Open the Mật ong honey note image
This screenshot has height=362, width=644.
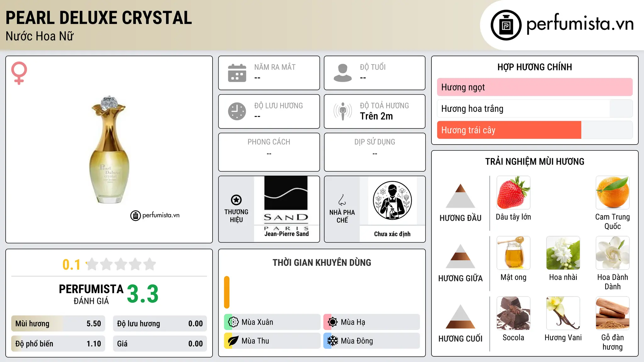point(514,253)
